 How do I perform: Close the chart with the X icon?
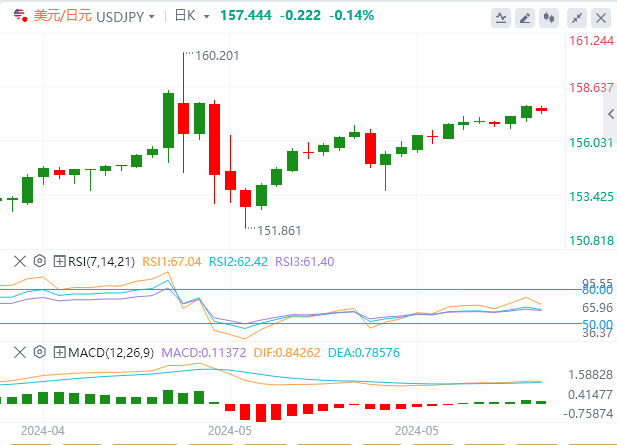601,18
